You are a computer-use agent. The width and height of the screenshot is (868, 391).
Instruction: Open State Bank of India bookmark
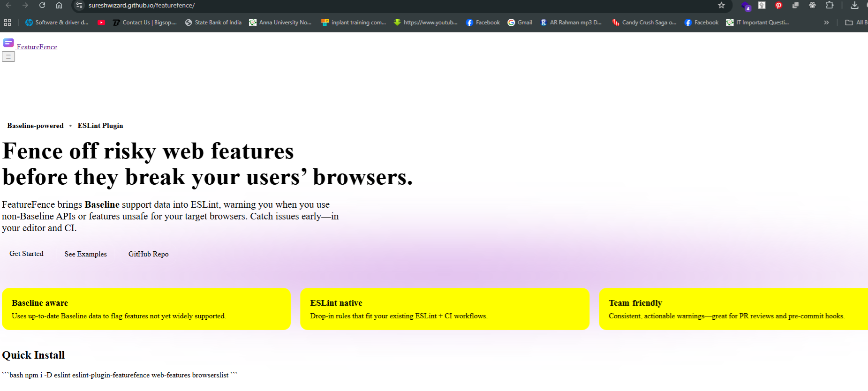coord(213,23)
